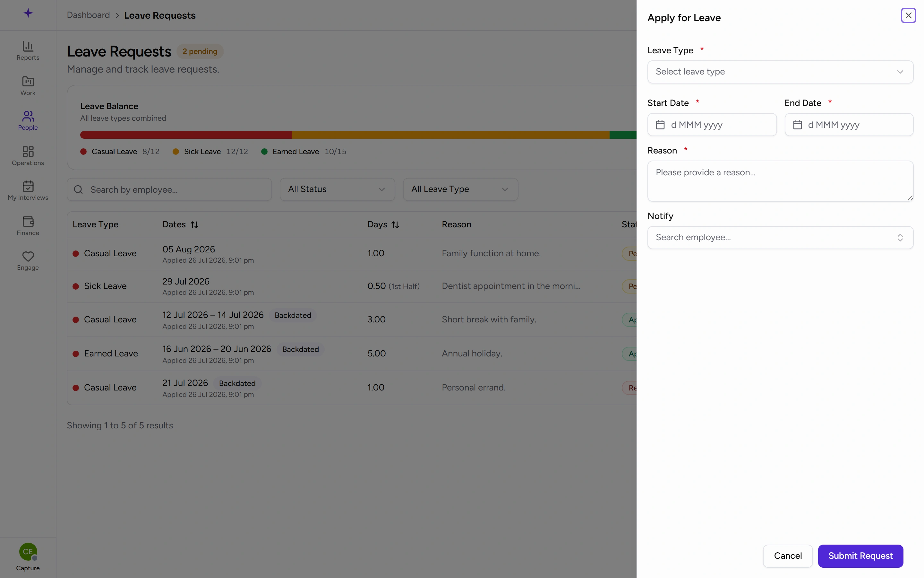Open the Engage sidebar section

point(28,261)
